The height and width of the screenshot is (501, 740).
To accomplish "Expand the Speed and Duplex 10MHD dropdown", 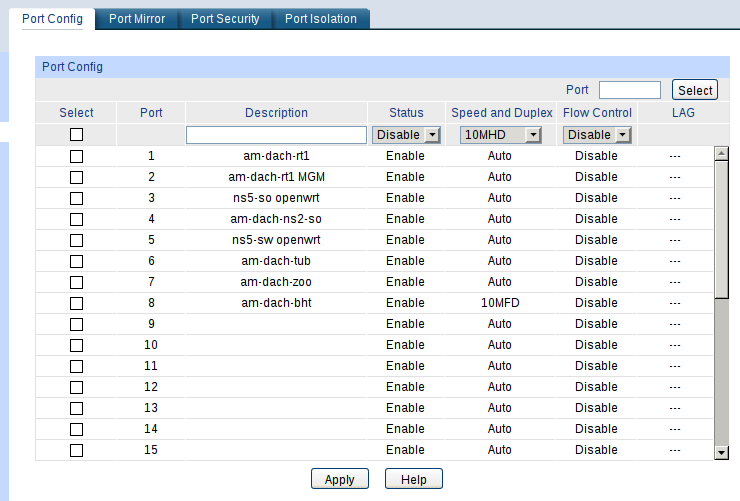I will pyautogui.click(x=500, y=135).
